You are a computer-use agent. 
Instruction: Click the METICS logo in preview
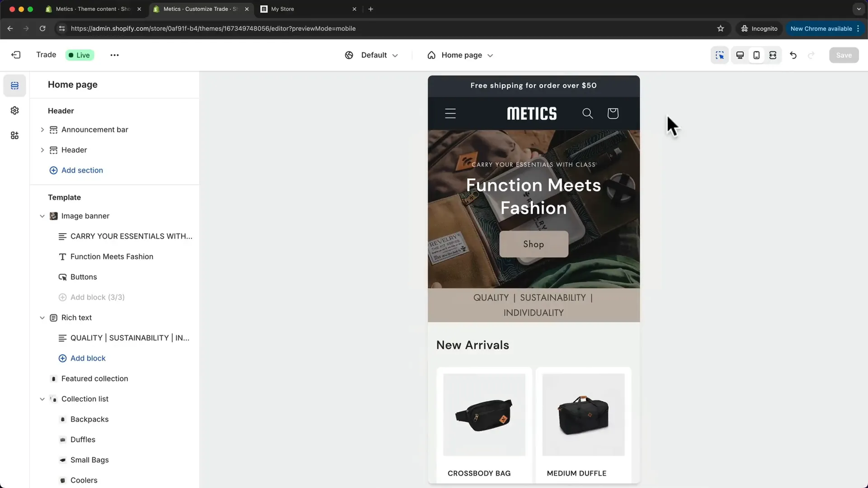(x=532, y=113)
